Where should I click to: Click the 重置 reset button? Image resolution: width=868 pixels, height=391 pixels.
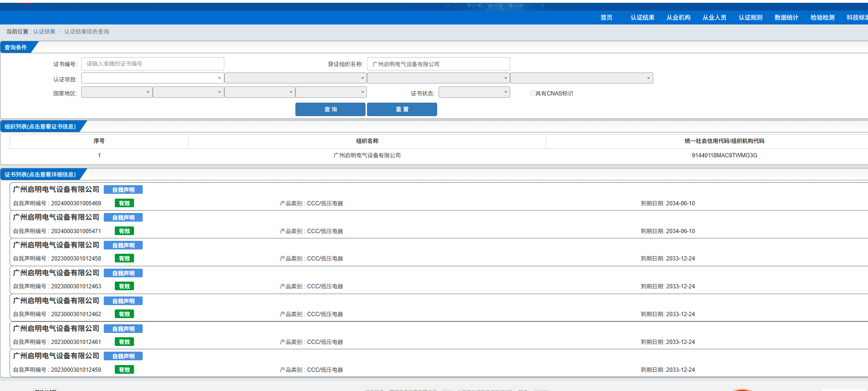pos(402,109)
